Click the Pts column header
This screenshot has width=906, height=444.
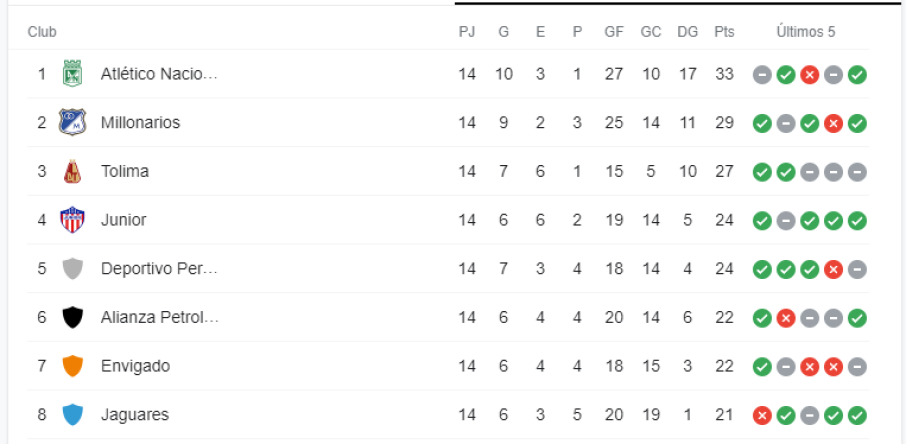pos(724,32)
